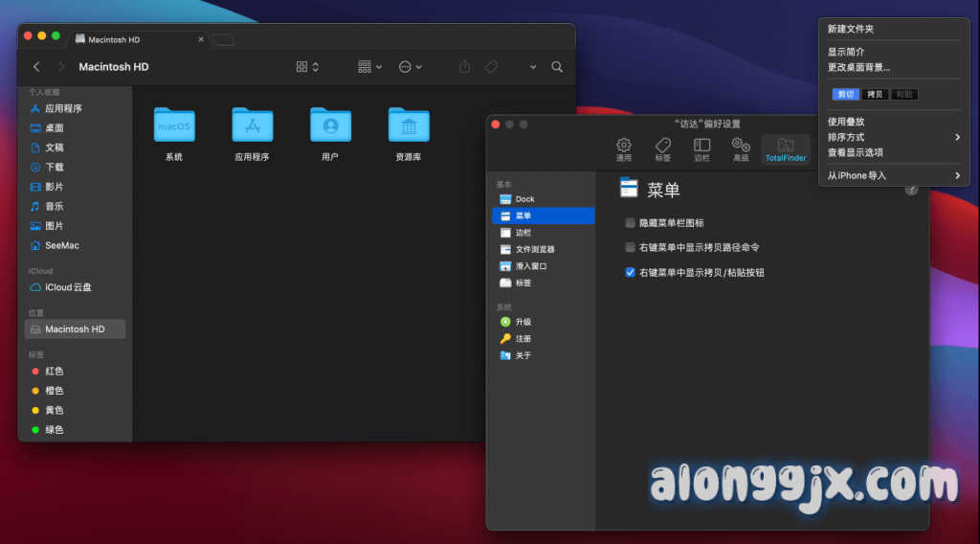Image resolution: width=980 pixels, height=544 pixels.
Task: Select 更改桌面背景 in context menu
Action: [858, 67]
